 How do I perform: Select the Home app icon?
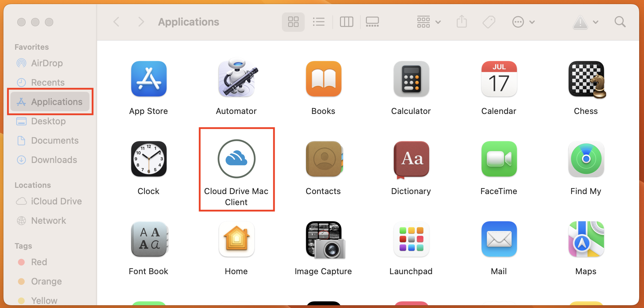coord(236,239)
